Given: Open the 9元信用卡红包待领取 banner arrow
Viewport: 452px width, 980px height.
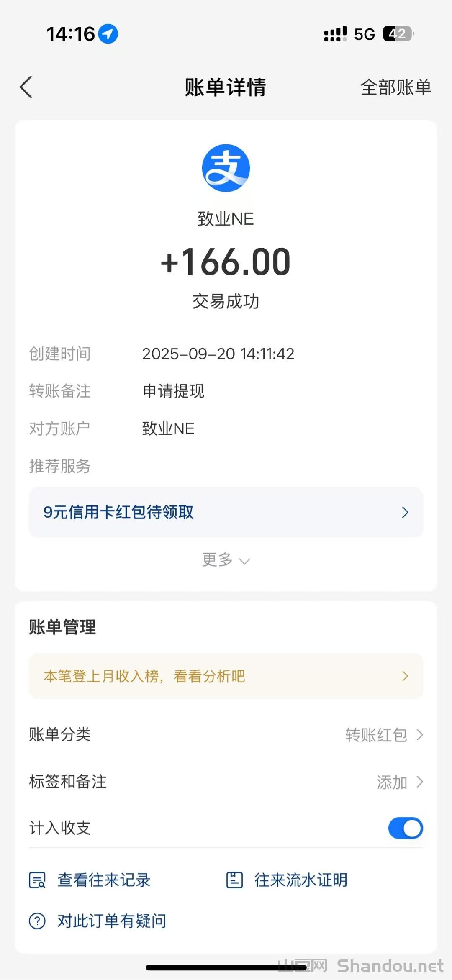Looking at the screenshot, I should 404,512.
